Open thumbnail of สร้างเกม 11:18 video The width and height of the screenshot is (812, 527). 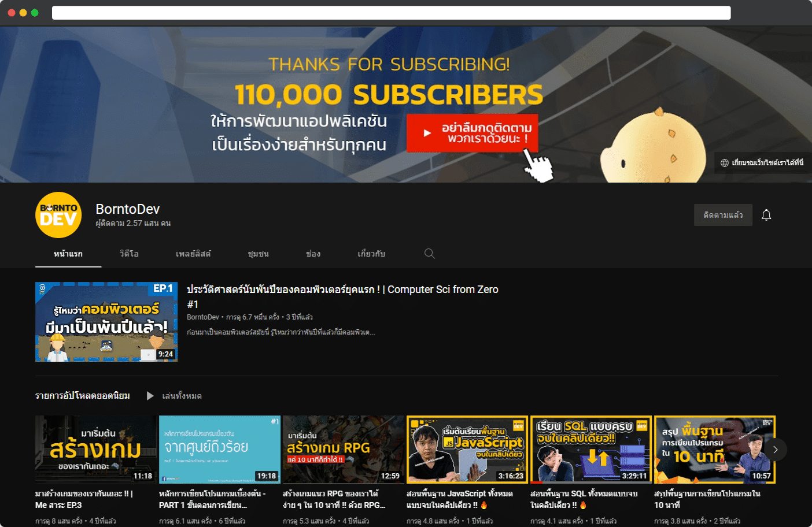[96, 450]
